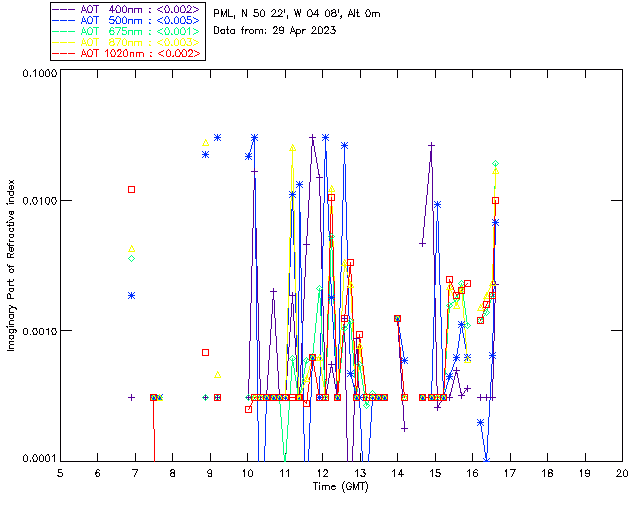The height and width of the screenshot is (512, 640).
Task: Click the isolated red square marker near hour 7
Action: [x=131, y=189]
